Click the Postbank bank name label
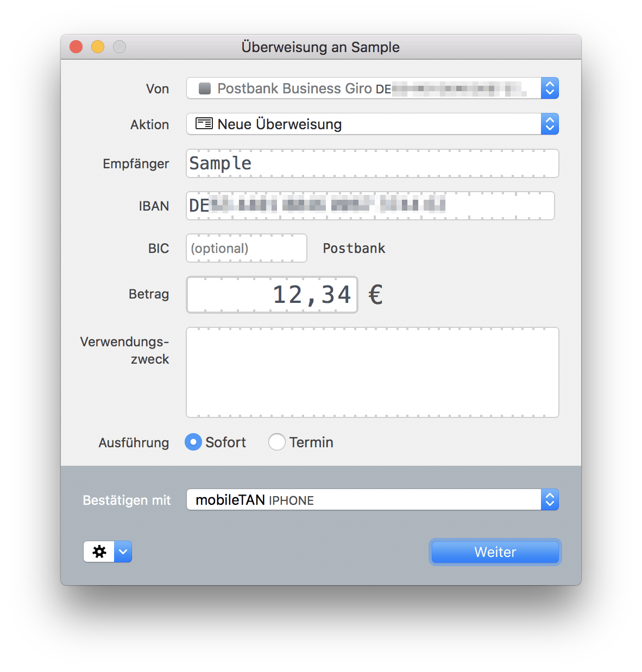 (354, 248)
